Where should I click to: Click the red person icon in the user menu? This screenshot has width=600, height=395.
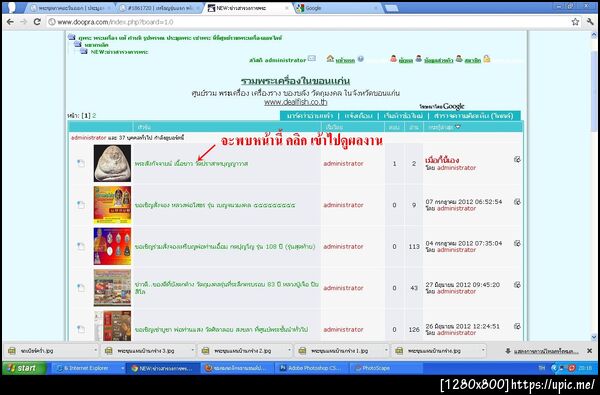[393, 59]
